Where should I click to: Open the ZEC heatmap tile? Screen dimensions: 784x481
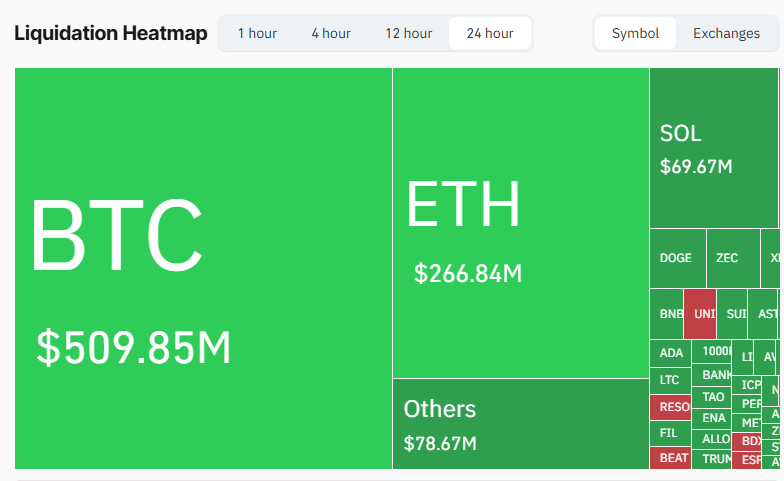click(732, 258)
